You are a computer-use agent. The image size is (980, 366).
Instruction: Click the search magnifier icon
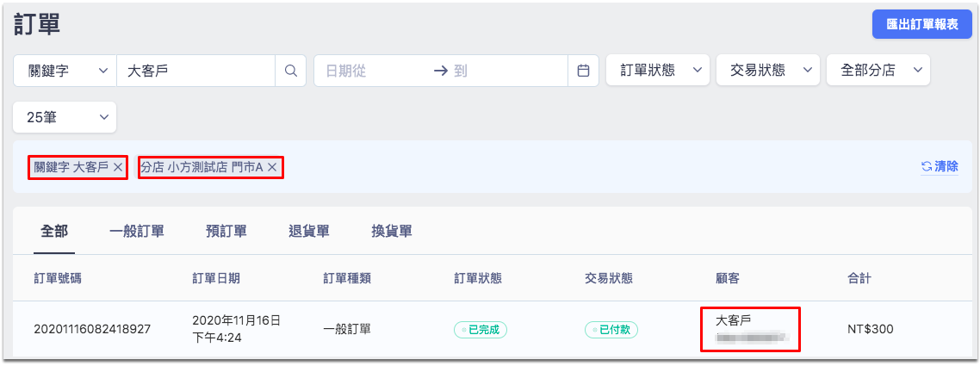(290, 71)
